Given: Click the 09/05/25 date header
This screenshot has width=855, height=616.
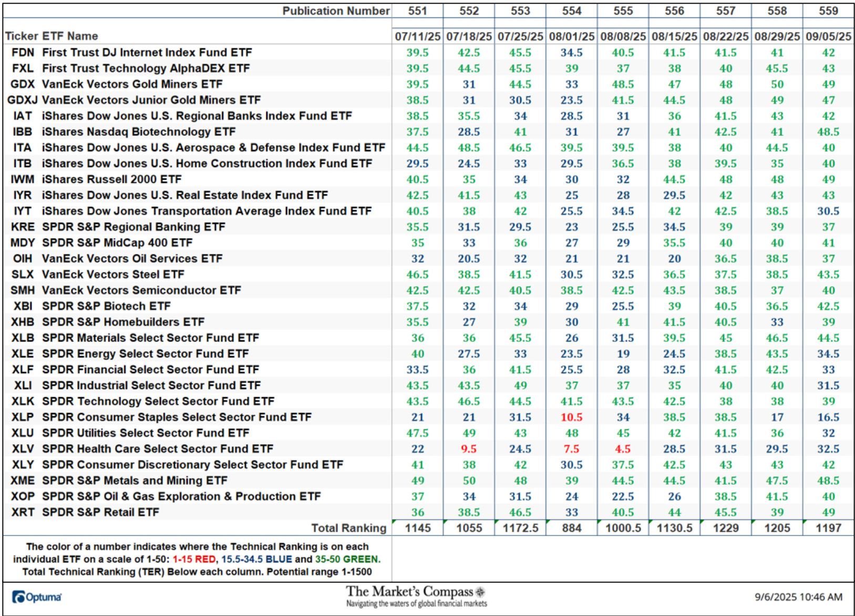Looking at the screenshot, I should [x=829, y=36].
